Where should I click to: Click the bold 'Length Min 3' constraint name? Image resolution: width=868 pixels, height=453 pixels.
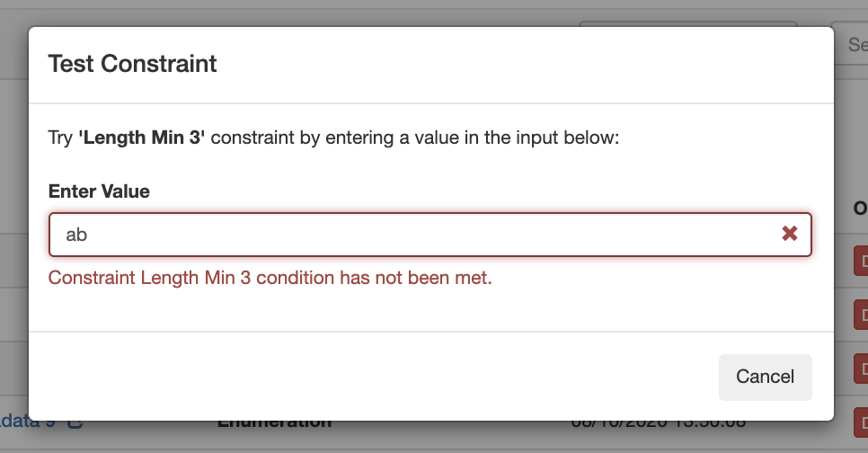pos(142,139)
